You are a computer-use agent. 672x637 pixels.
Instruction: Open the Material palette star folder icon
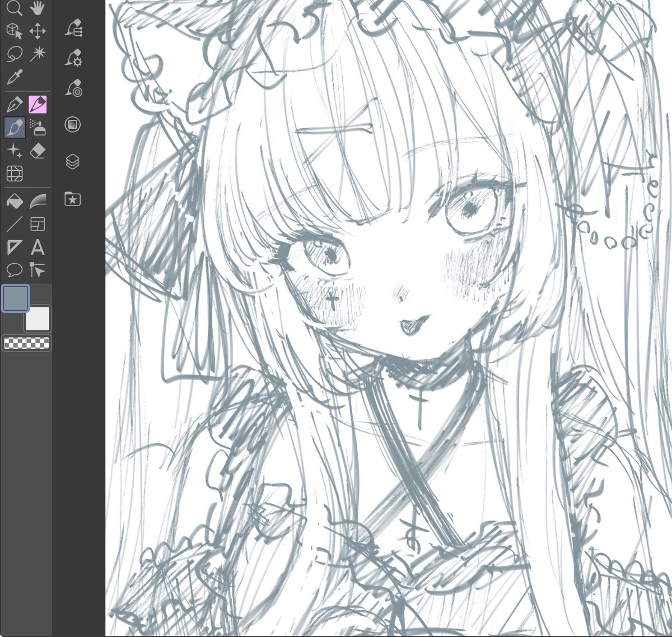point(73,199)
